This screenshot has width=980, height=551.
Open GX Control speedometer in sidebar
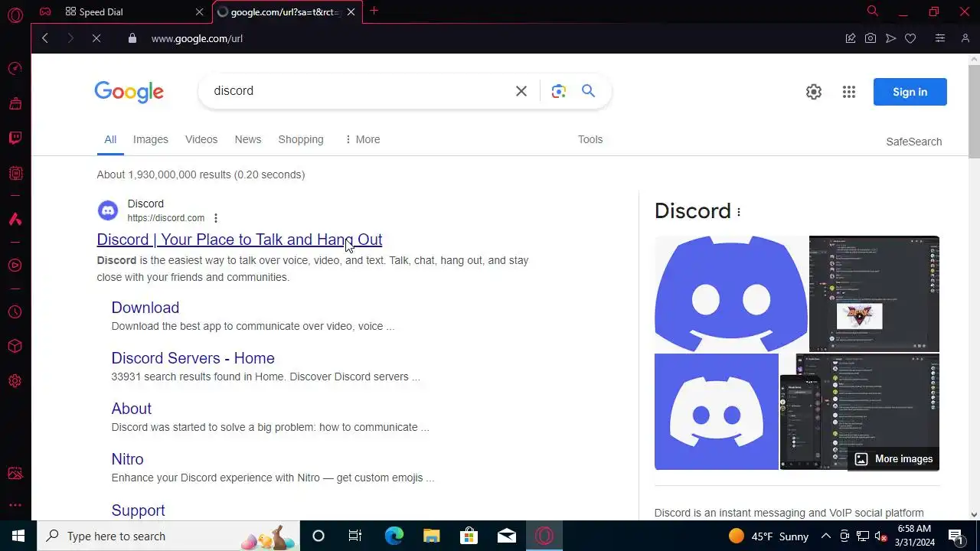click(x=15, y=69)
